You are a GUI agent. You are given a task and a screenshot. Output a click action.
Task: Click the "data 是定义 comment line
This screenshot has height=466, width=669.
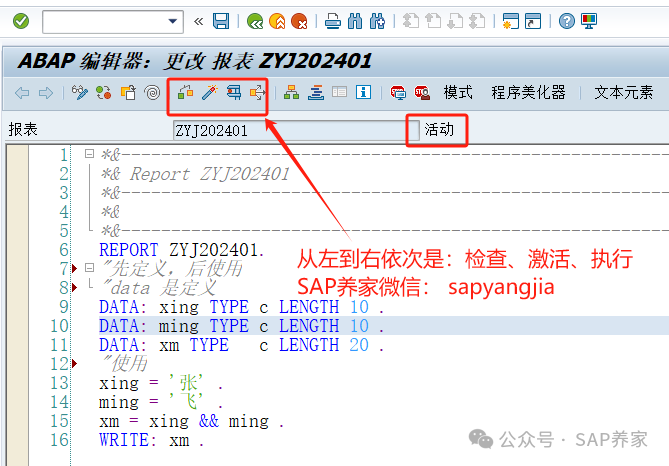pos(159,288)
